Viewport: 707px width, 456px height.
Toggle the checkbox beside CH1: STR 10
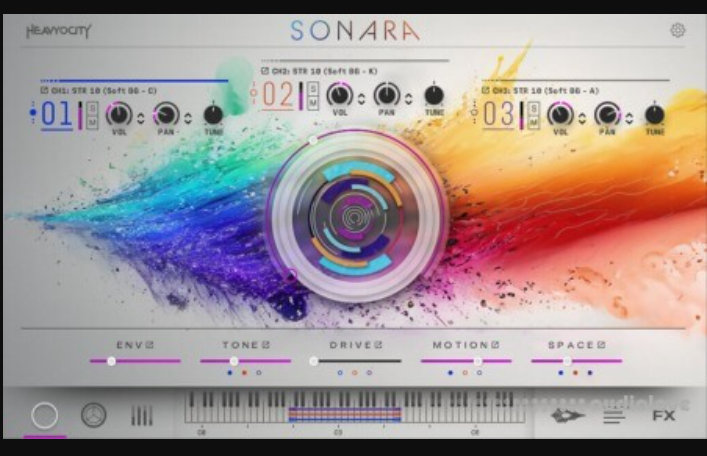click(44, 88)
